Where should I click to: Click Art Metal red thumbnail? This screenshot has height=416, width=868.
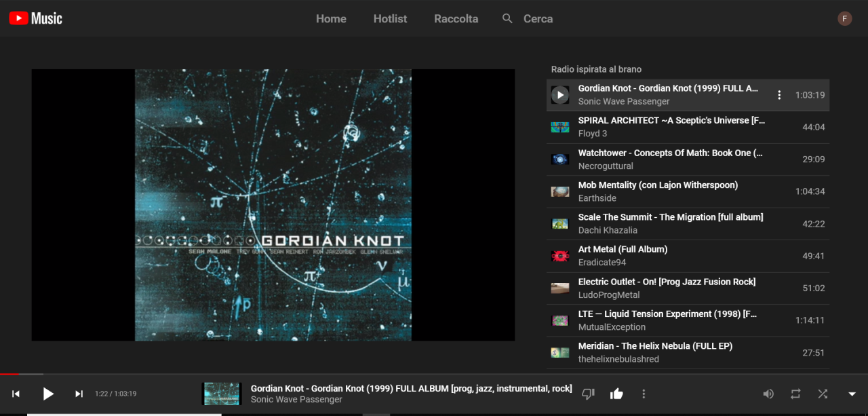tap(560, 256)
